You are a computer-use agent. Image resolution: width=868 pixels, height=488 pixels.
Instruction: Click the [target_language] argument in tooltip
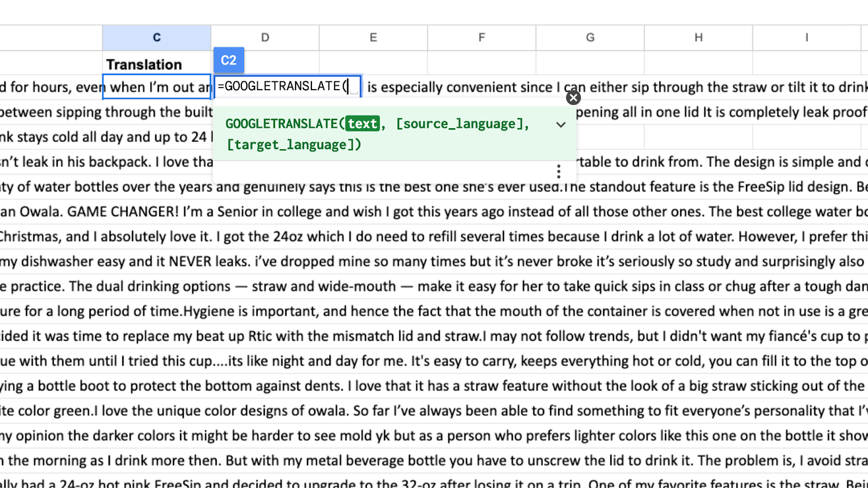click(x=293, y=145)
